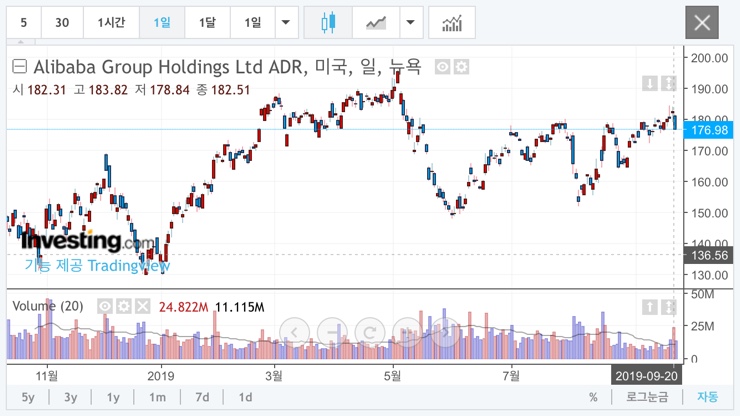
Task: Toggle percent scale mode
Action: point(593,397)
